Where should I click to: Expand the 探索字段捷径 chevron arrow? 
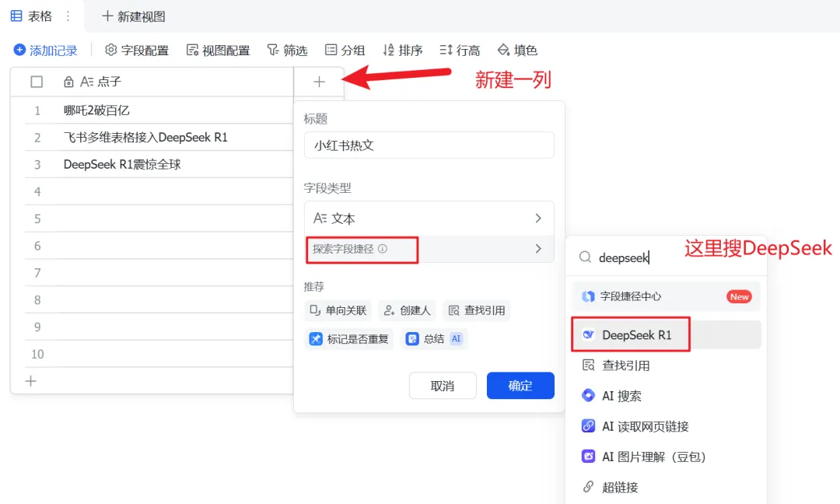pyautogui.click(x=538, y=249)
